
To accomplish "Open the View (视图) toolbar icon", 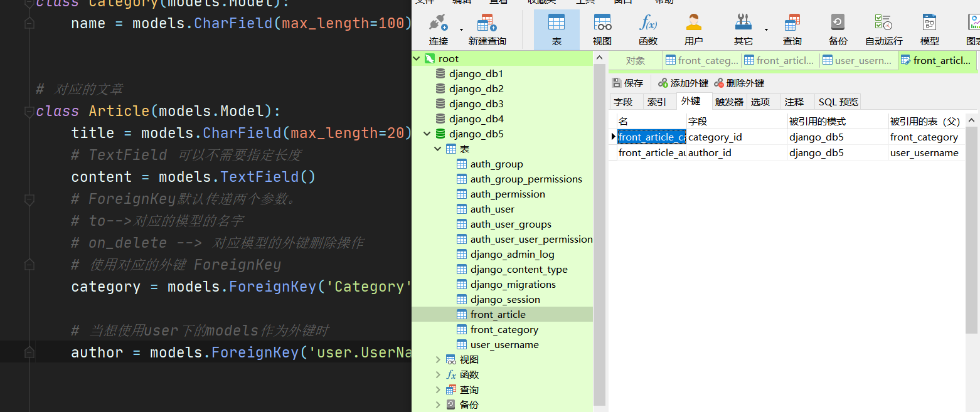I will pyautogui.click(x=602, y=29).
